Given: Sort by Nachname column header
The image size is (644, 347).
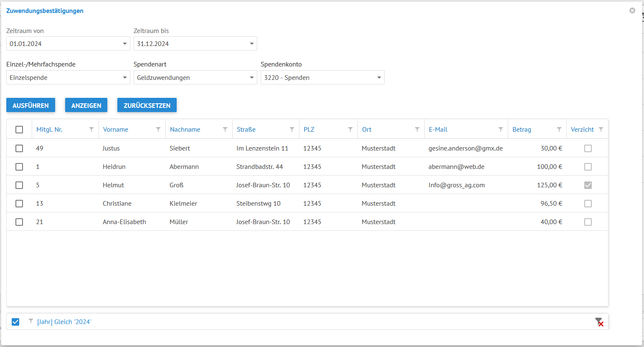Looking at the screenshot, I should pos(185,130).
